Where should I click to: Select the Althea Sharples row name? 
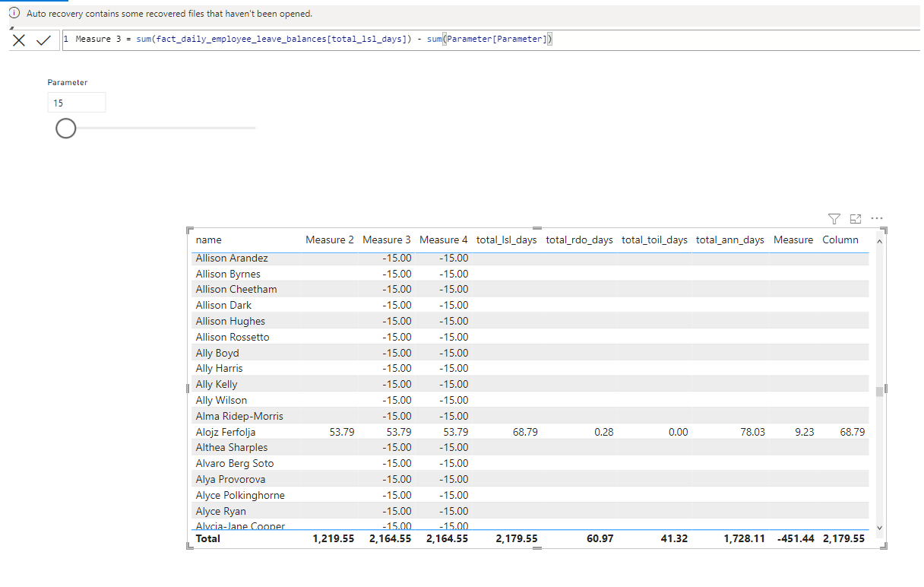[x=232, y=447]
